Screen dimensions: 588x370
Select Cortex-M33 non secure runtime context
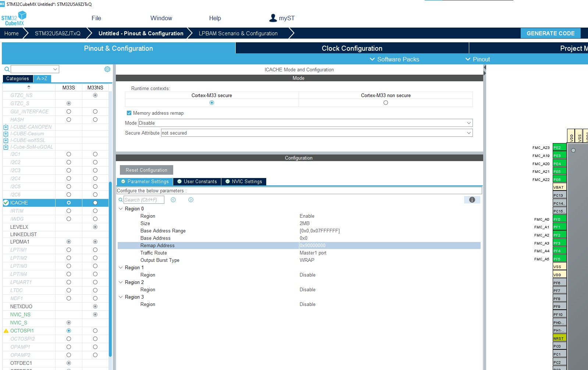(386, 103)
